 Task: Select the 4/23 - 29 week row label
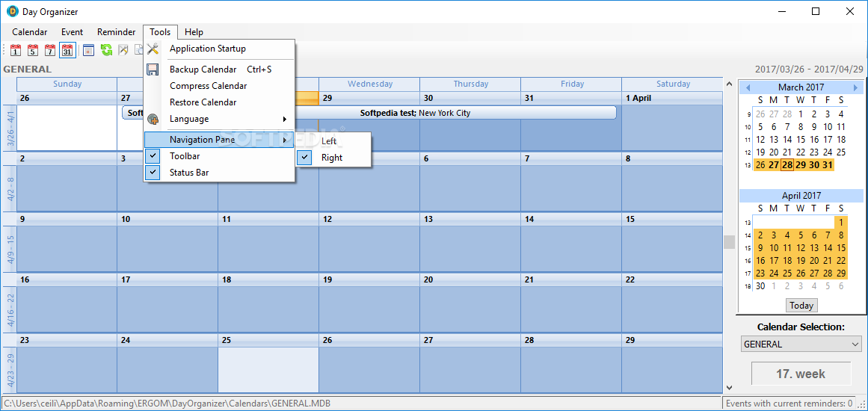[x=9, y=369]
